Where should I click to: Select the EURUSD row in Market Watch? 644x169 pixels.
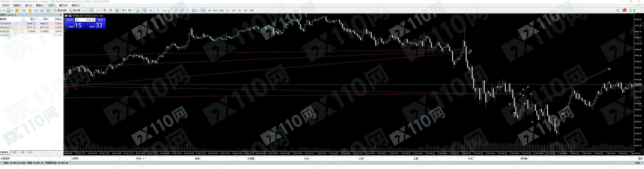[5, 31]
